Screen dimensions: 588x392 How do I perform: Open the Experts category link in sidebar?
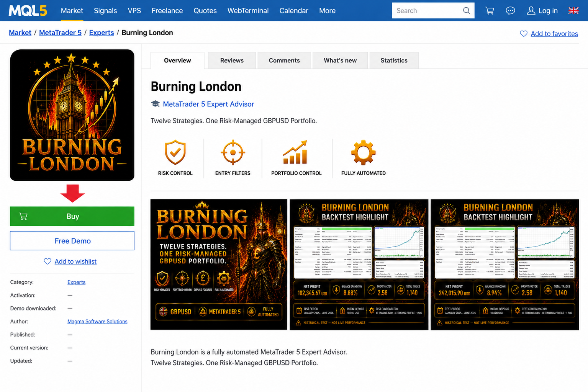tap(76, 282)
